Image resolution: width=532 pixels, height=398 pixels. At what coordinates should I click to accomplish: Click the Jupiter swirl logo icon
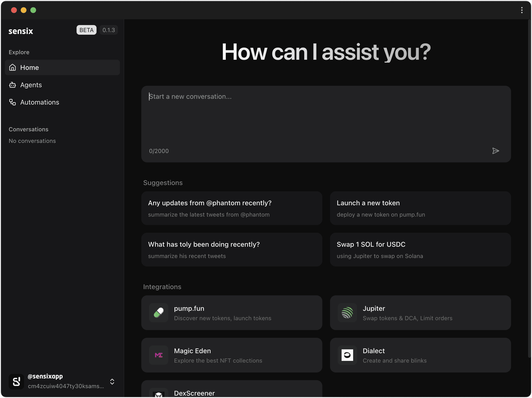pos(347,313)
